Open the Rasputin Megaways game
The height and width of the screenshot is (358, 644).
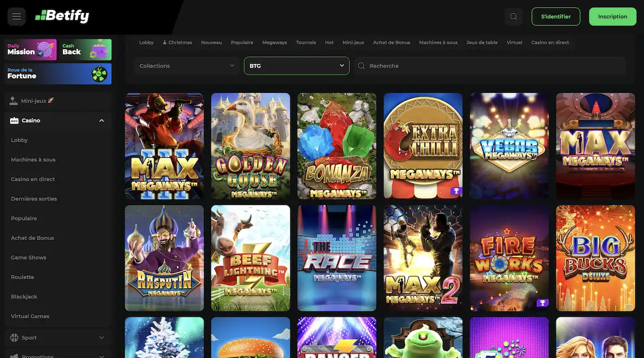164,258
